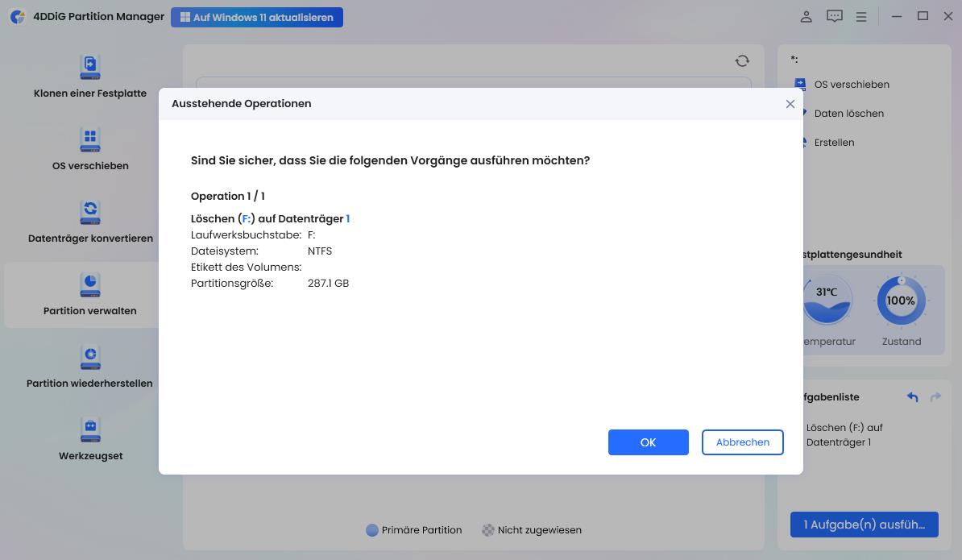Viewport: 962px width, 560px height.
Task: Select the OS verschieben sidebar icon
Action: click(x=90, y=140)
